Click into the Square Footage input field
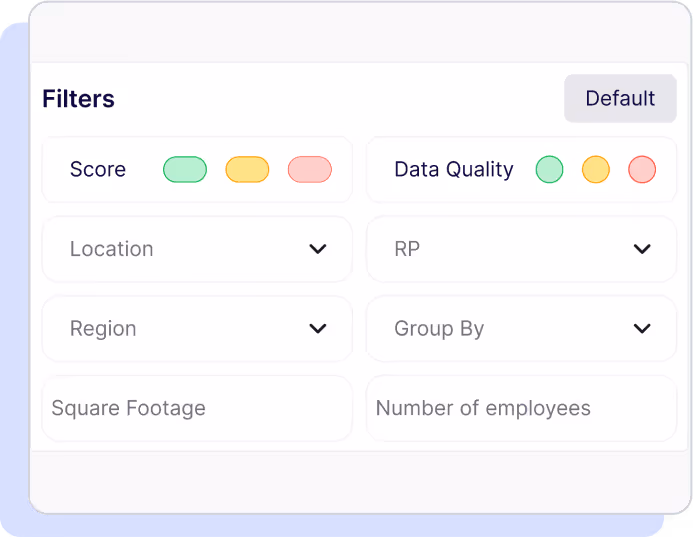The height and width of the screenshot is (537, 693). point(196,408)
